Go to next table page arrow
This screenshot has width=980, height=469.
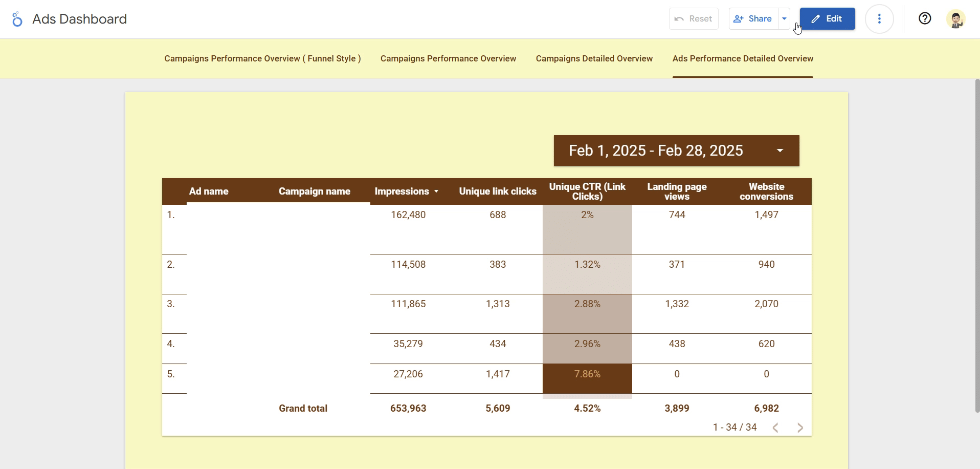800,428
